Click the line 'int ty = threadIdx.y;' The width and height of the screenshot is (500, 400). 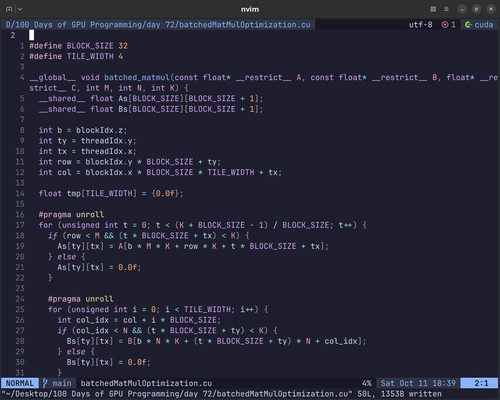click(87, 141)
